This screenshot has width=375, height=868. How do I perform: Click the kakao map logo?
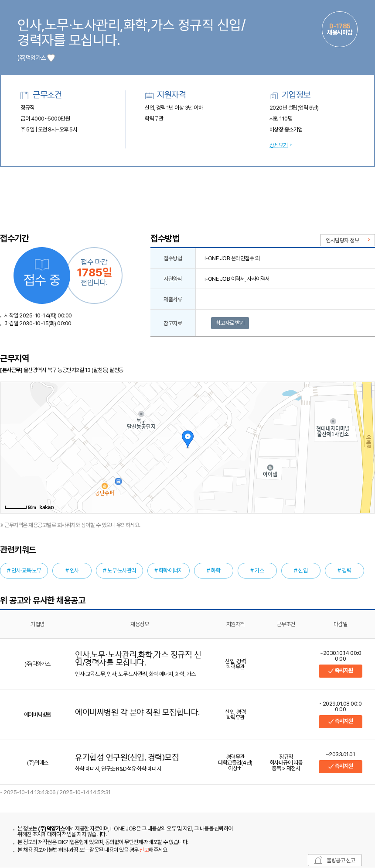47,507
